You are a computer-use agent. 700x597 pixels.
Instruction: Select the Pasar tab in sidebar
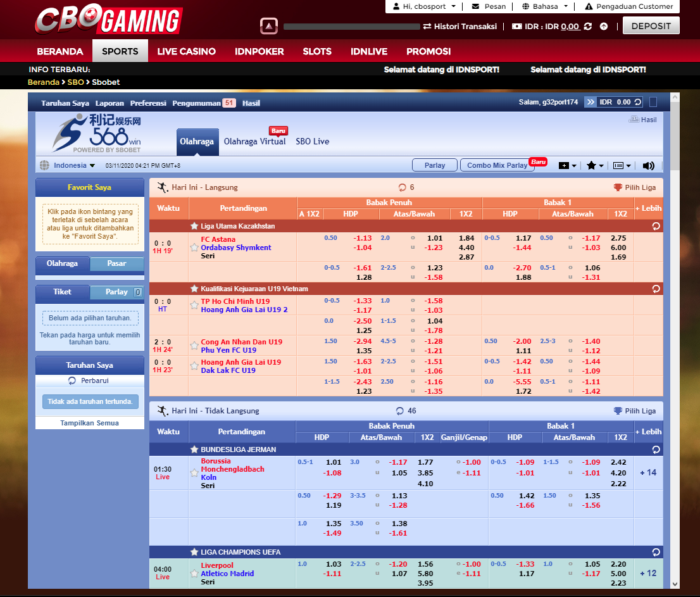coord(116,263)
